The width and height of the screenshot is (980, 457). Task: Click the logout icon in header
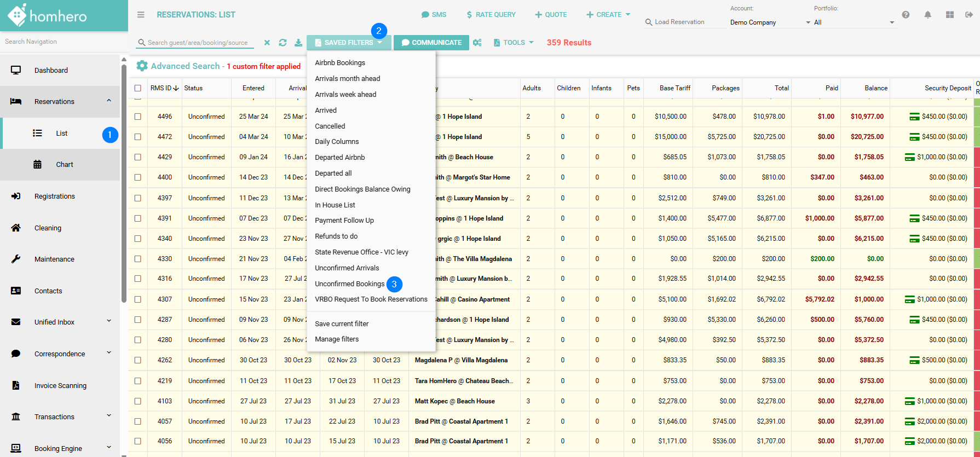(969, 15)
